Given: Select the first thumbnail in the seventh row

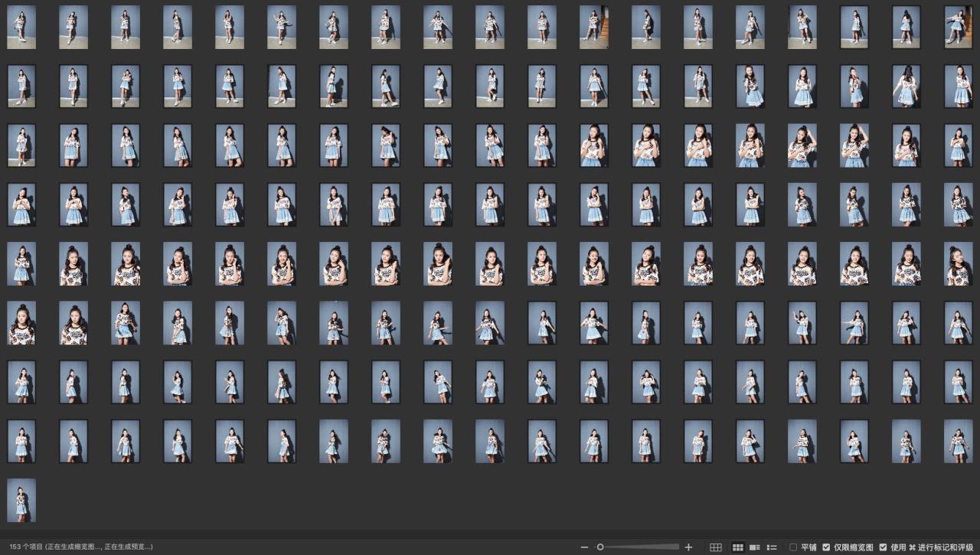Looking at the screenshot, I should coord(21,382).
